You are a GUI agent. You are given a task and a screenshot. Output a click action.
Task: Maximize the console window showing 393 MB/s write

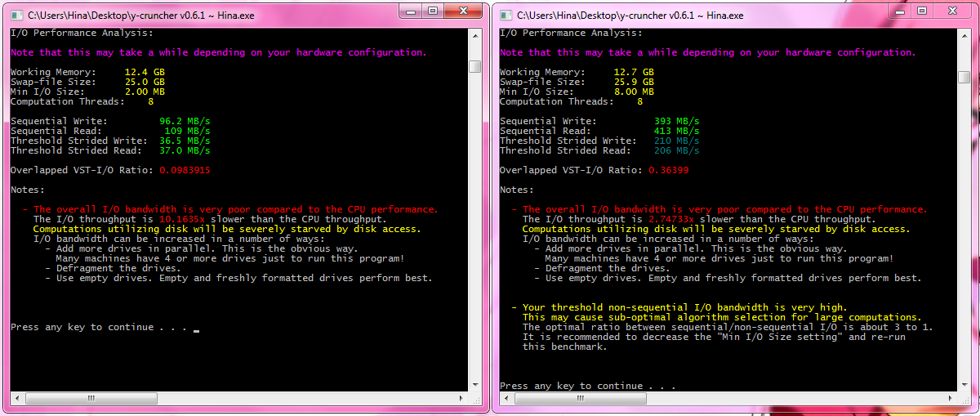tap(921, 11)
